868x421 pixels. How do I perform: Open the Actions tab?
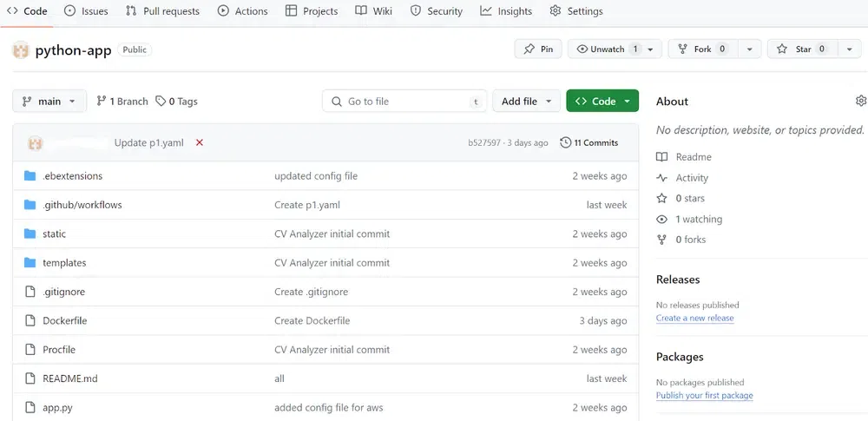tap(242, 11)
